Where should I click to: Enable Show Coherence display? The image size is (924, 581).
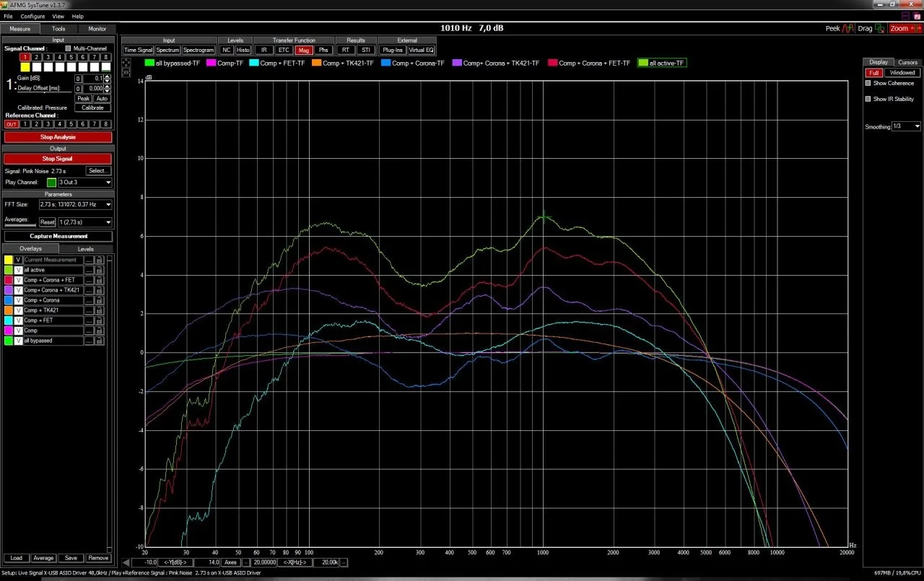pos(868,83)
